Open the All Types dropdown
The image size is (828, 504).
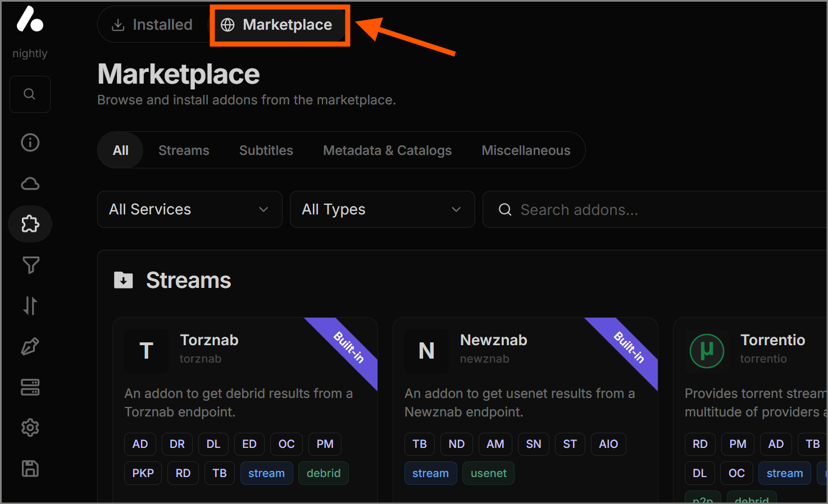coord(383,209)
